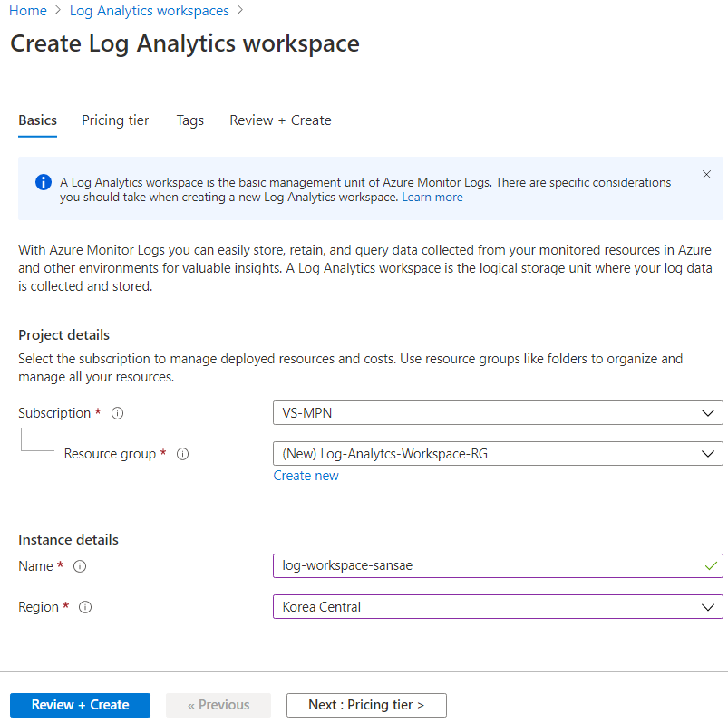Click the Name field info icon

[79, 566]
